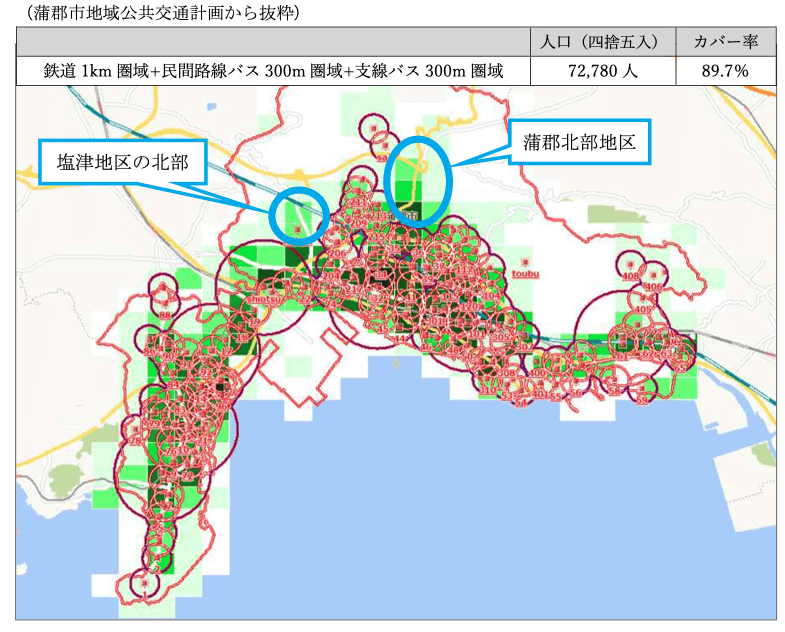Click the stop marker above toubu label
Screen dimensions: 785x632
[x=525, y=262]
